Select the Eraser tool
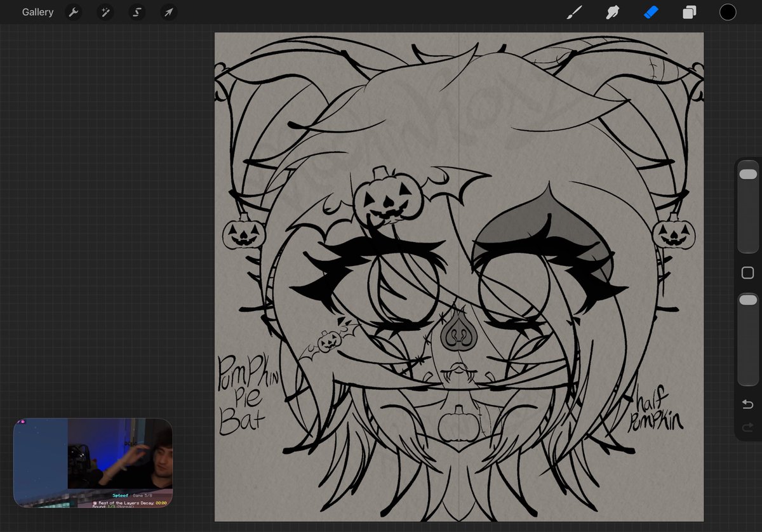 (651, 12)
